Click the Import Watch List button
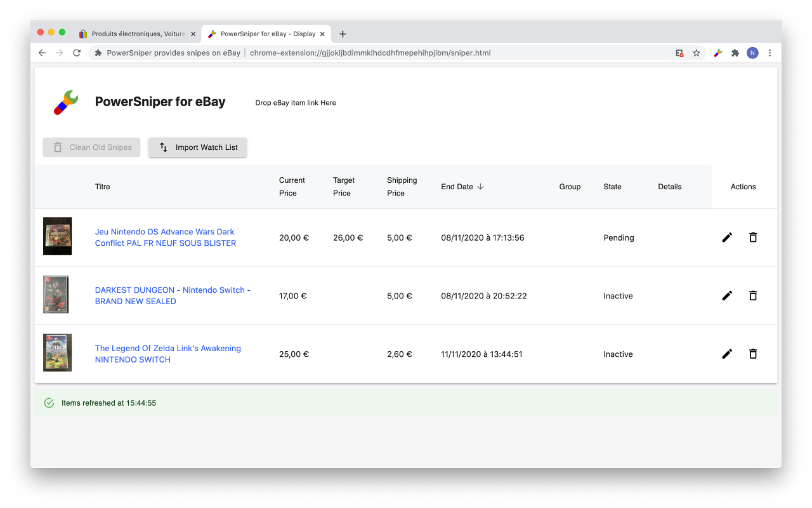This screenshot has width=812, height=508. [x=197, y=147]
